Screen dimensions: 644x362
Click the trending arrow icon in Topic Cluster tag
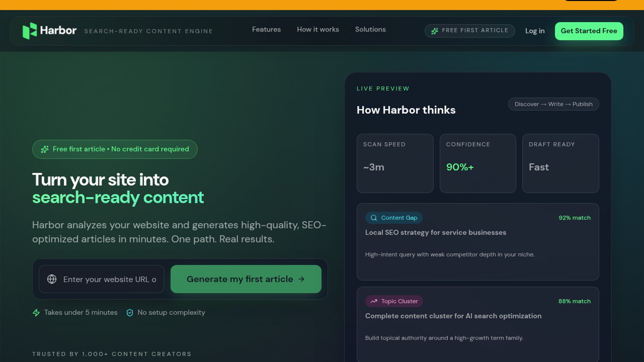pos(374,301)
